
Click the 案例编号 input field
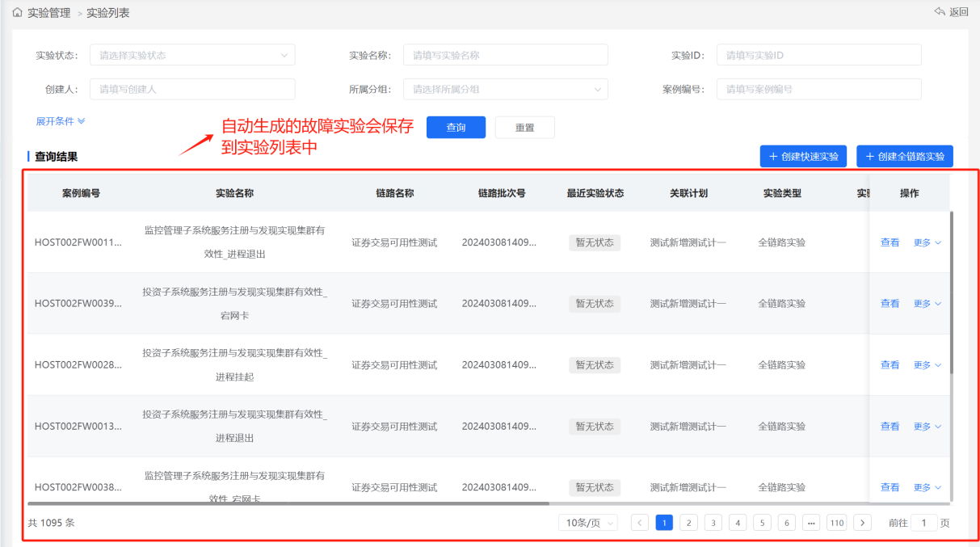(x=819, y=89)
